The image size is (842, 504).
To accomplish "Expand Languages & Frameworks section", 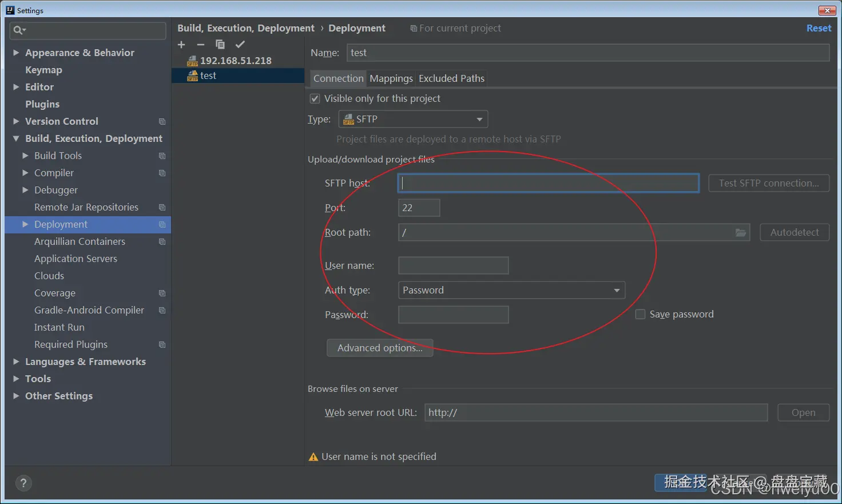I will coord(16,362).
